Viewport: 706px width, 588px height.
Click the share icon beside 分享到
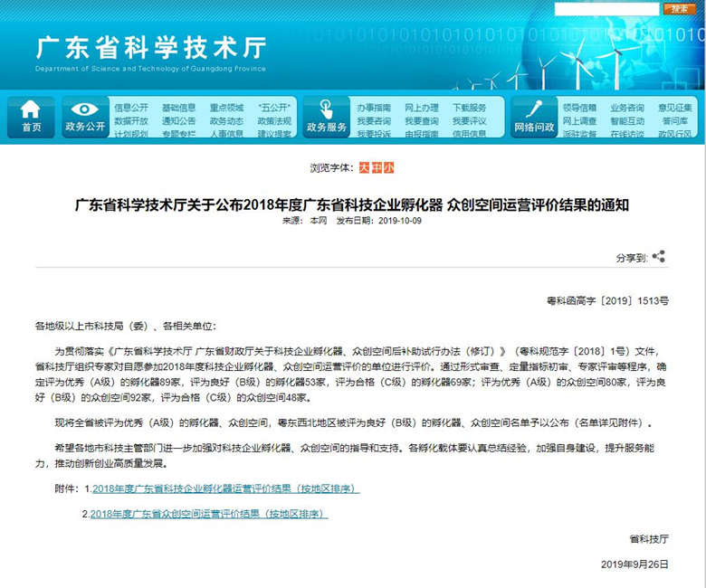coord(658,257)
